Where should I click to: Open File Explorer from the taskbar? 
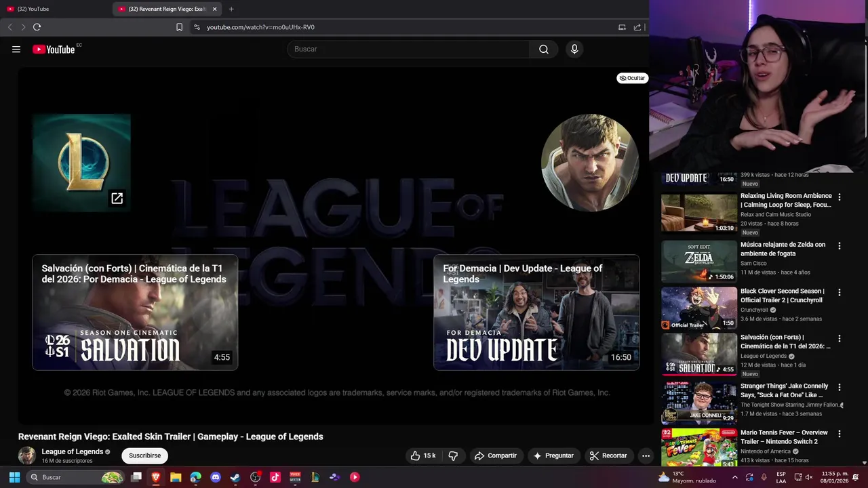pos(176,477)
